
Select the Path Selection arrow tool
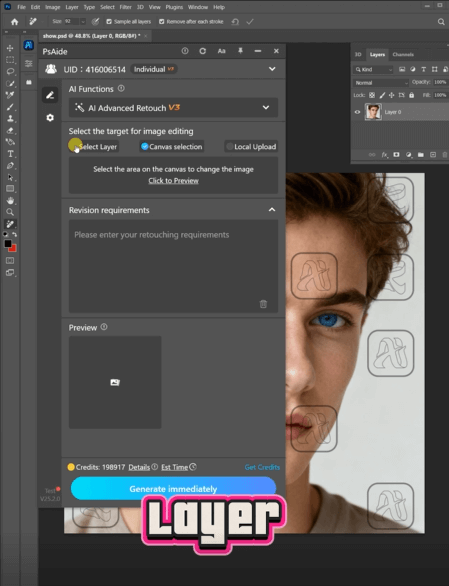(10, 177)
